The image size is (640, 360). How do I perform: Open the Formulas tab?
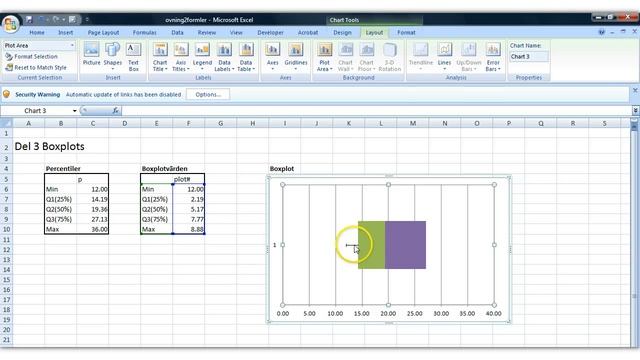[x=144, y=32]
